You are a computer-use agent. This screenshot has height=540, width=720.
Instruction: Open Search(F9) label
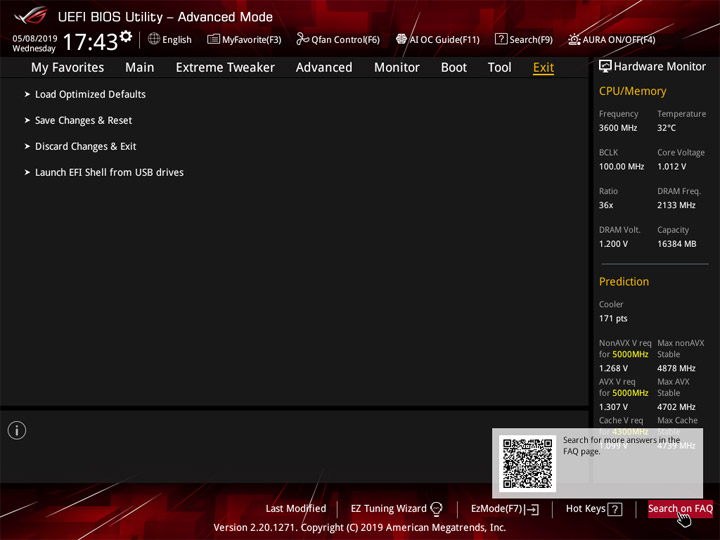531,39
